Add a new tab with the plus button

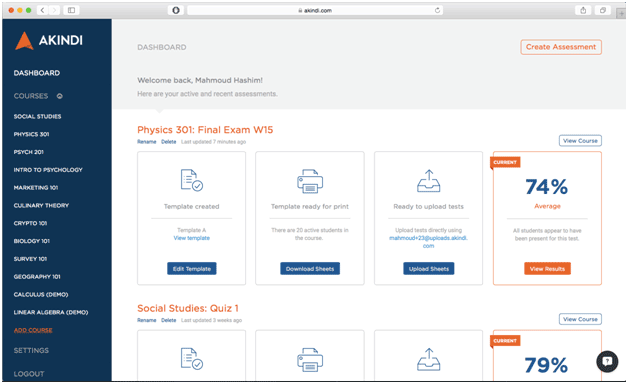click(621, 13)
